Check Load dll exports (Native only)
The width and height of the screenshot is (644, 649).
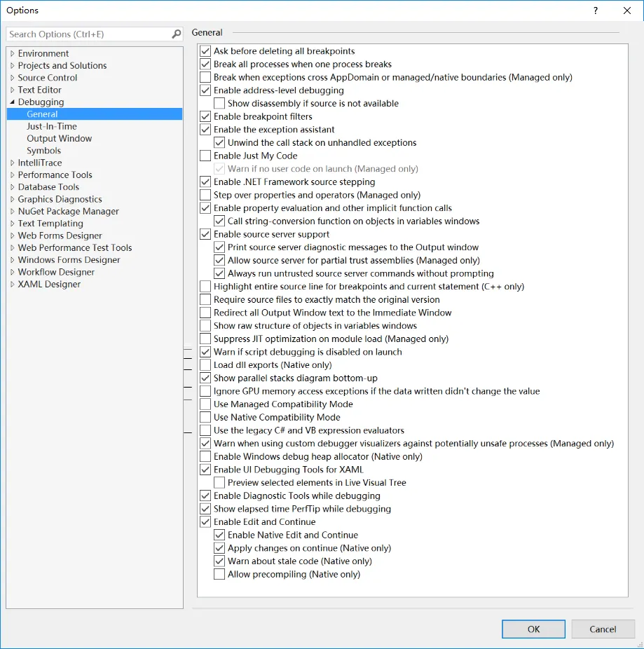point(205,365)
